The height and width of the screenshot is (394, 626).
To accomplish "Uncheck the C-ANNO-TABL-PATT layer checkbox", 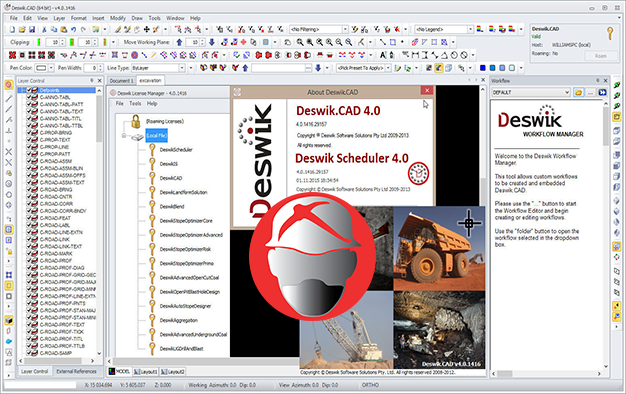I will 29,105.
